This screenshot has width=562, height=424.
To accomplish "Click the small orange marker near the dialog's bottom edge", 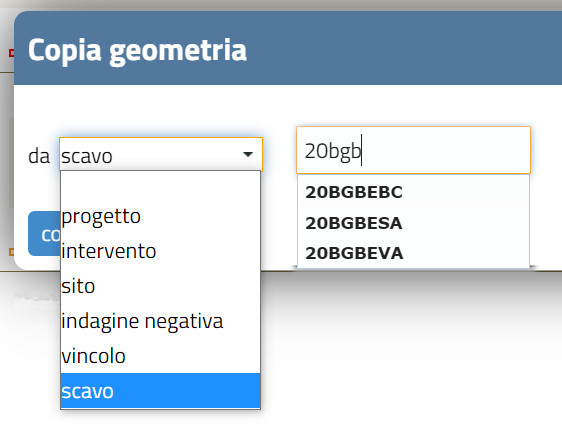I will [11, 252].
